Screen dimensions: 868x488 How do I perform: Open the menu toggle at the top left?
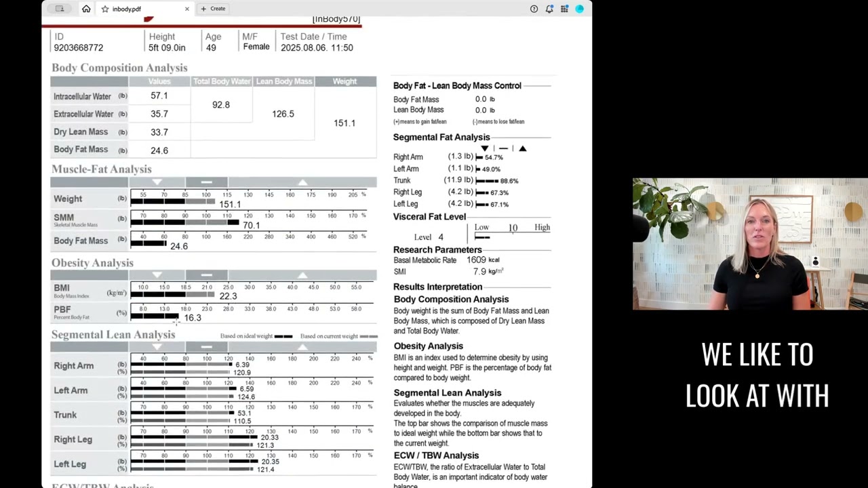(x=60, y=9)
